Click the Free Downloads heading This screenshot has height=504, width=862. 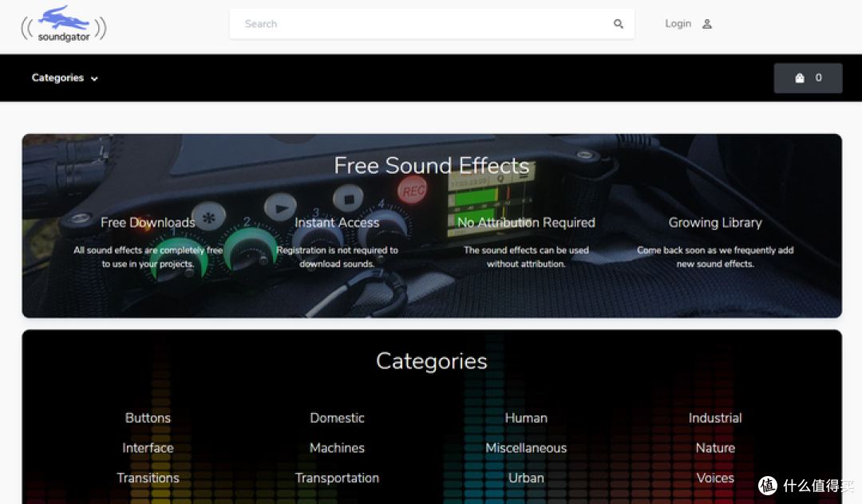(148, 222)
